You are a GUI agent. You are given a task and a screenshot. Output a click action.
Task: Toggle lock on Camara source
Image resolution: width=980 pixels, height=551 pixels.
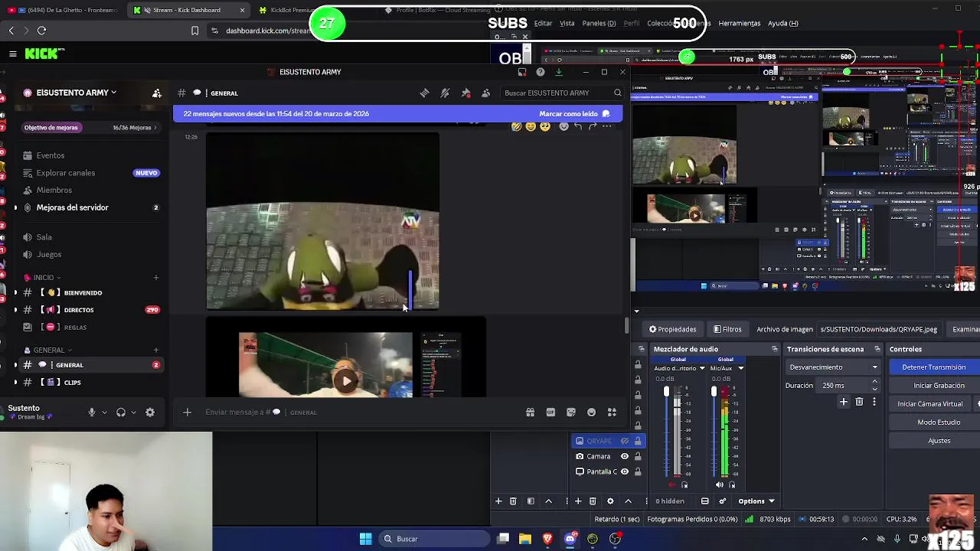tap(638, 456)
